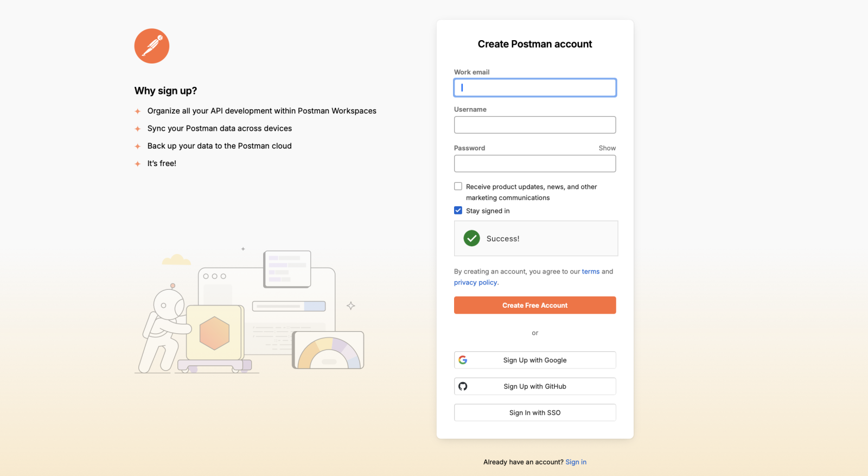This screenshot has width=868, height=476.
Task: Open the terms link
Action: [591, 271]
